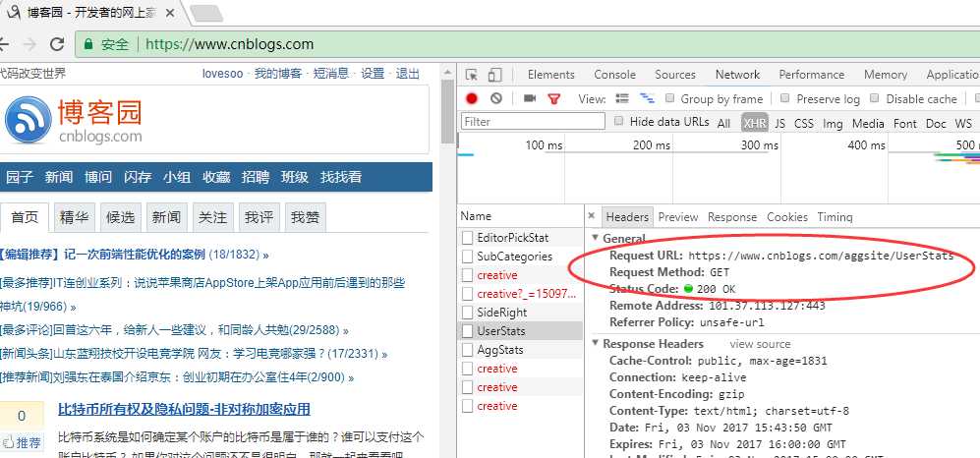Screen dimensions: 980x458
Task: Open the Sources panel tab
Action: 675,75
